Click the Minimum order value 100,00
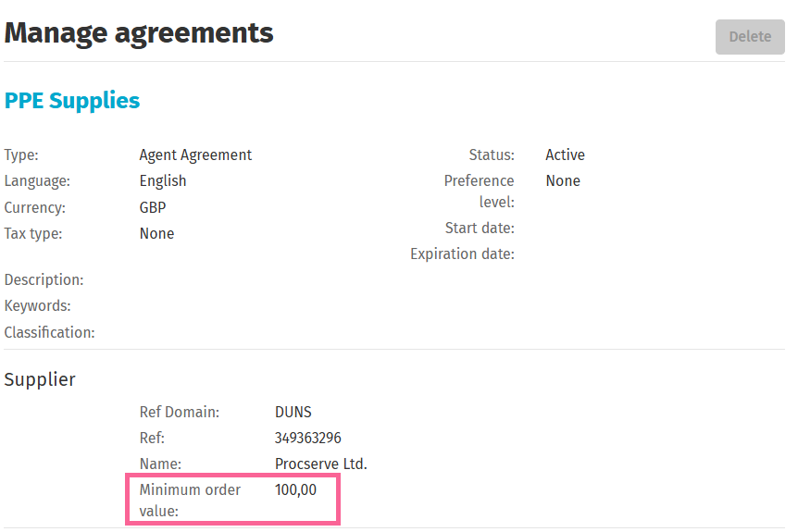This screenshot has height=532, width=798. click(x=295, y=490)
